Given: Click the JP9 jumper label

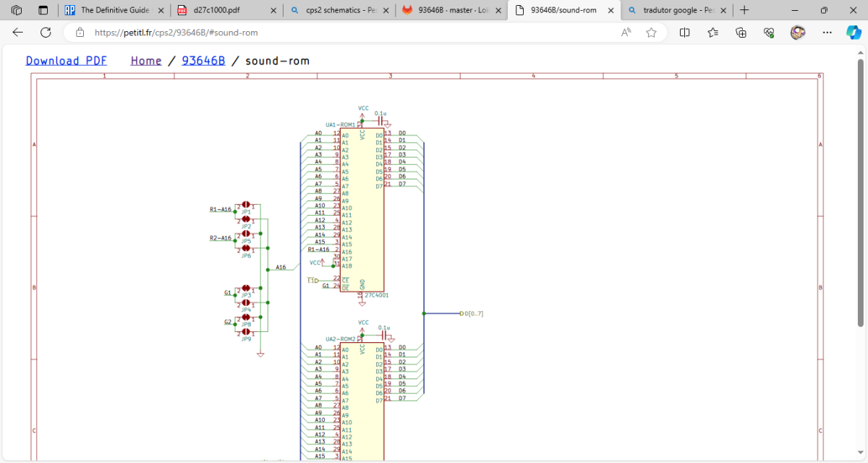Looking at the screenshot, I should 246,339.
